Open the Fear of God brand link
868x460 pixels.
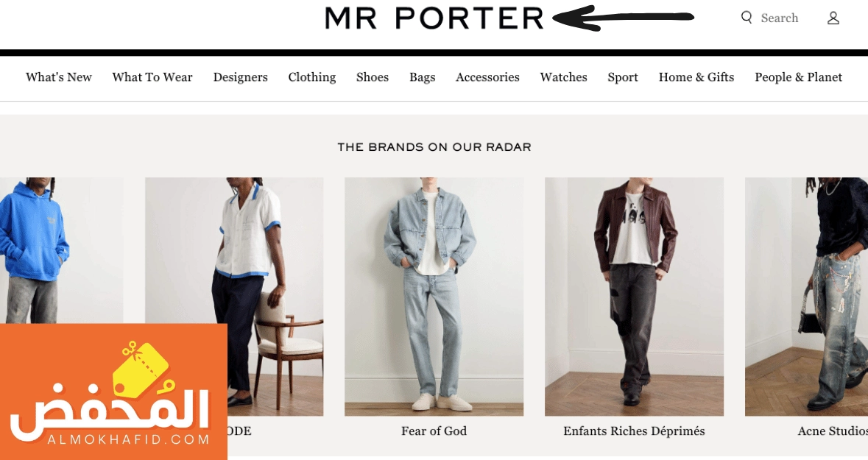click(434, 431)
